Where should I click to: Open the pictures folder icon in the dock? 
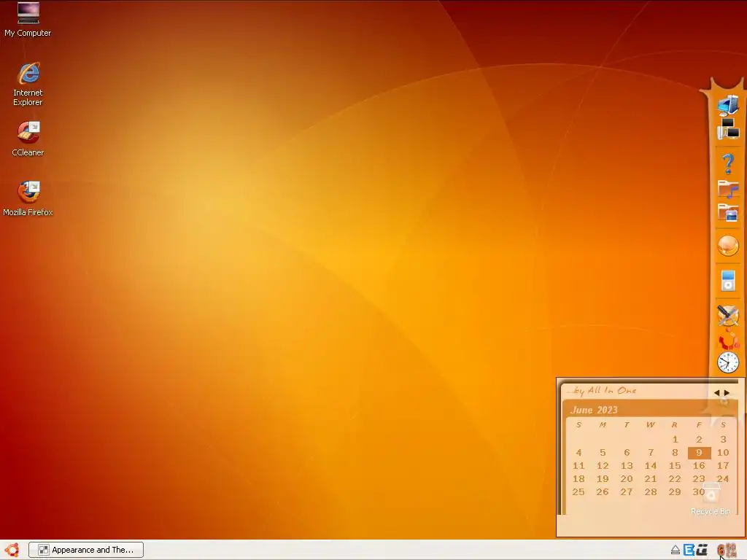coord(728,212)
